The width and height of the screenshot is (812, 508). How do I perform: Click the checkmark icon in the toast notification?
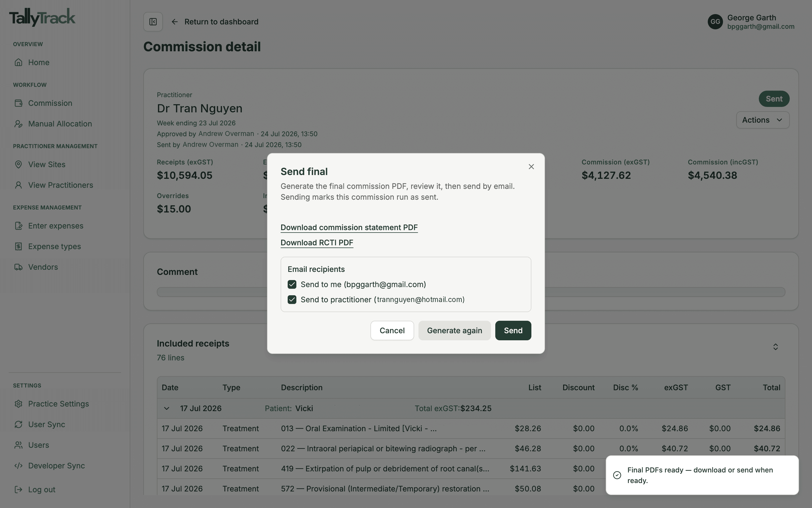(x=617, y=475)
